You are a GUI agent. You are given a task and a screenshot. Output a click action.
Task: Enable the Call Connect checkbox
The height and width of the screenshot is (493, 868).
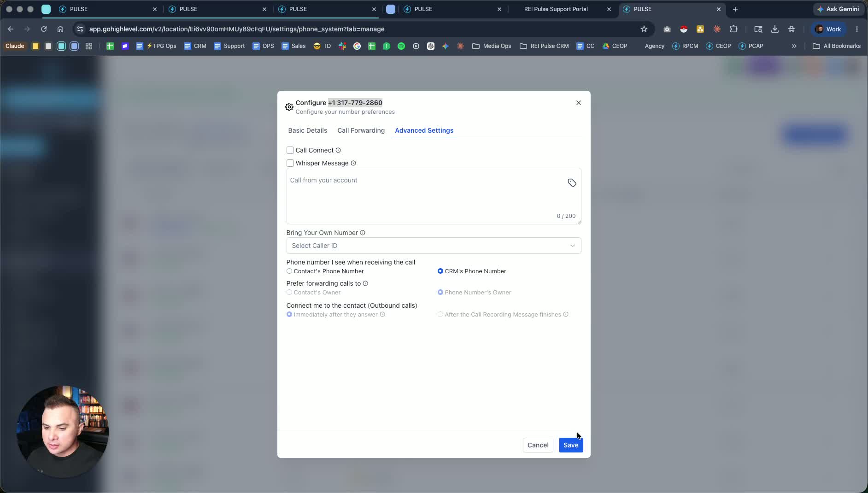tap(290, 150)
